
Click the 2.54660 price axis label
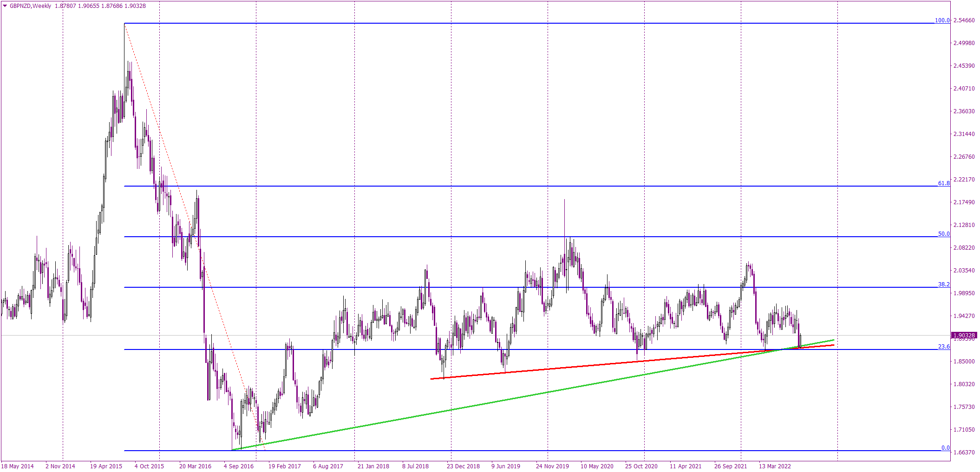[964, 20]
